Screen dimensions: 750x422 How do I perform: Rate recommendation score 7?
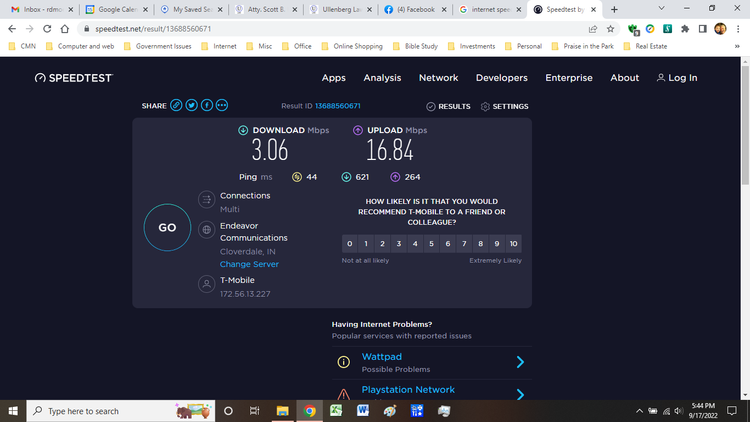click(x=464, y=244)
